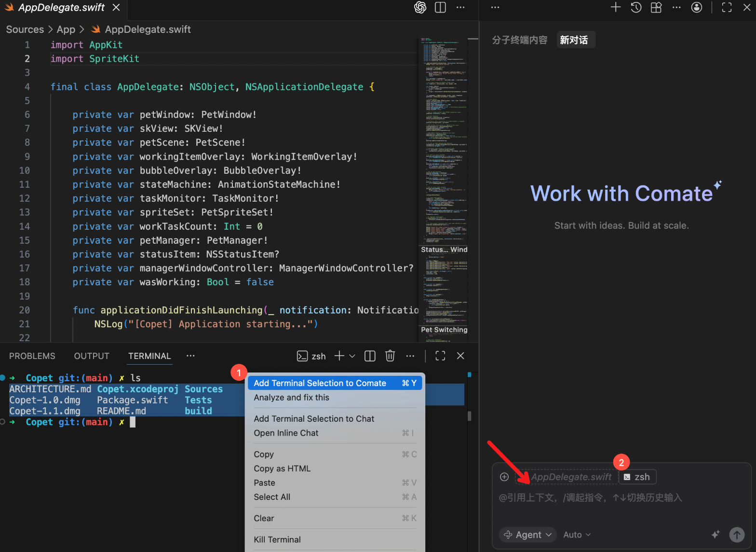Start a new chat with plus icon
Viewport: 756px width, 552px height.
pyautogui.click(x=615, y=7)
